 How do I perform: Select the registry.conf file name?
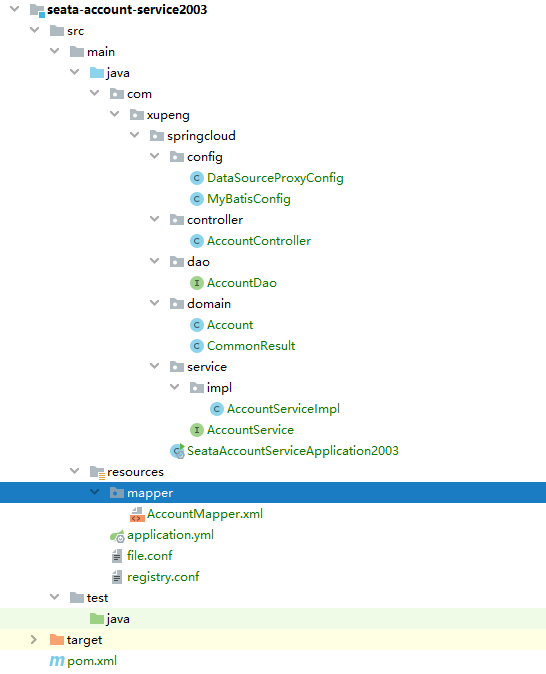click(x=163, y=577)
